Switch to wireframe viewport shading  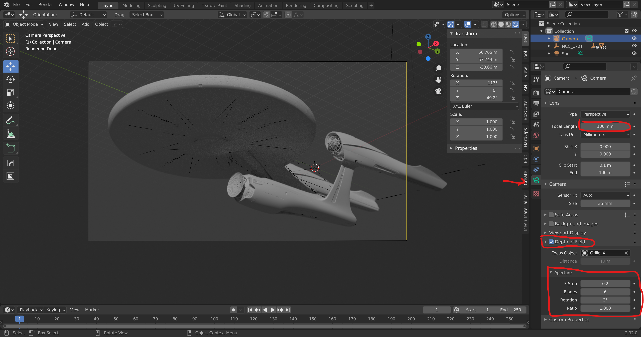tap(494, 24)
